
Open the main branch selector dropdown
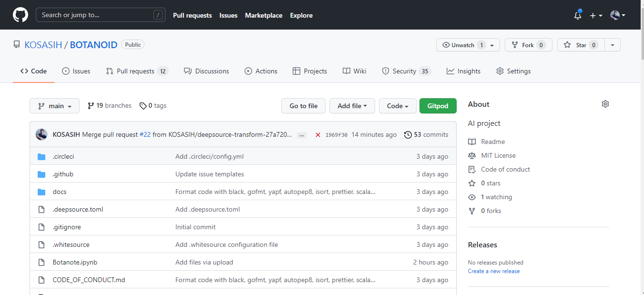point(54,106)
